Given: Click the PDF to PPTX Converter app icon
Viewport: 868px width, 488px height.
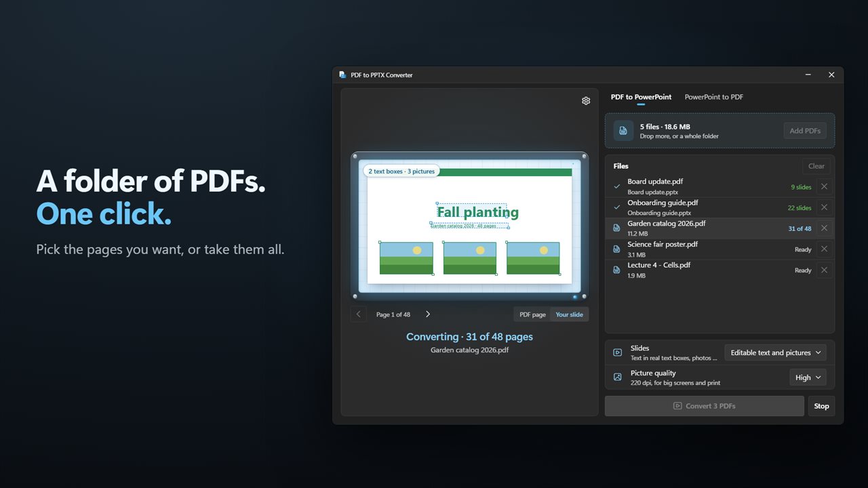Looking at the screenshot, I should pos(343,75).
